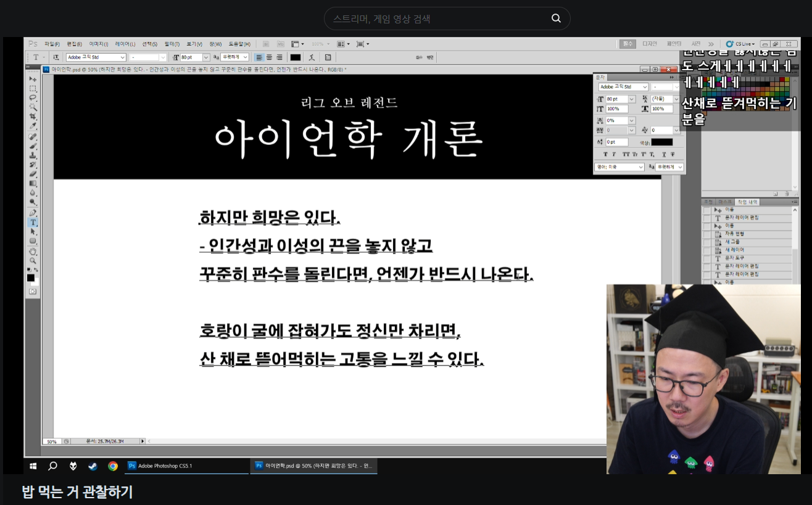This screenshot has height=505, width=812.
Task: Toggle Small Caps in Character panel
Action: tap(635, 154)
